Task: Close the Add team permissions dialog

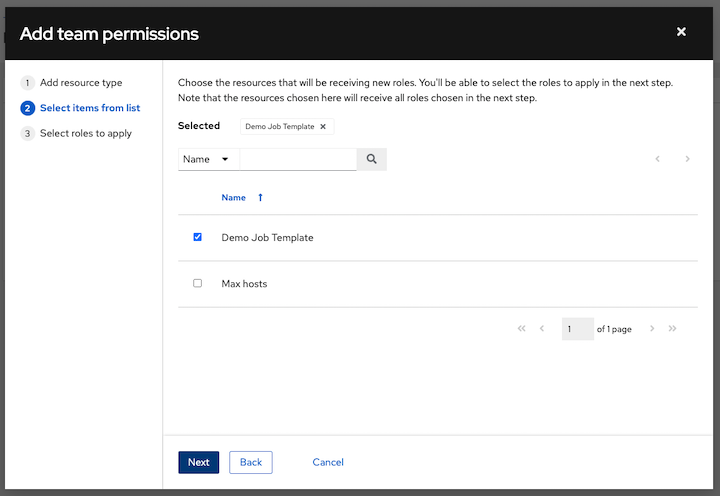Action: point(681,32)
